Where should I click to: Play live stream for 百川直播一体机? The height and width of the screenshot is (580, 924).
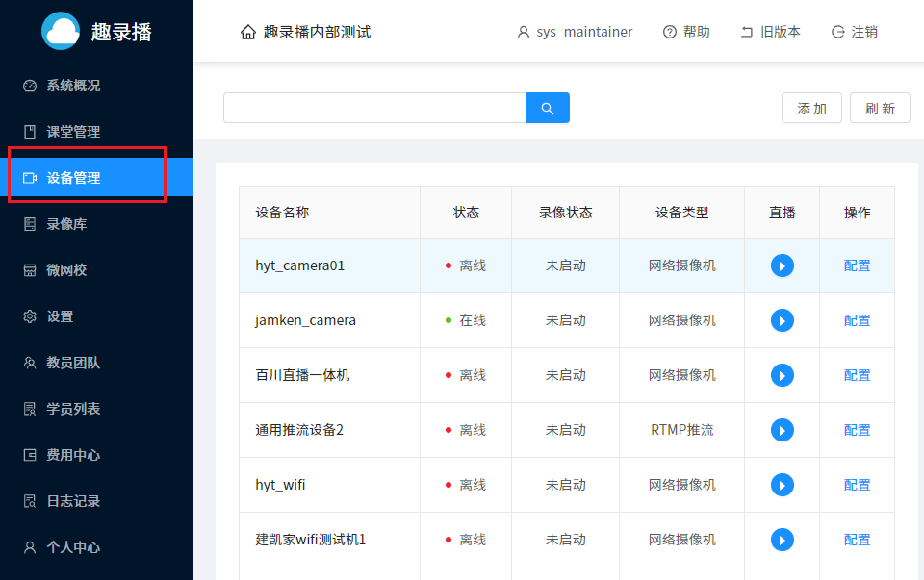[782, 375]
